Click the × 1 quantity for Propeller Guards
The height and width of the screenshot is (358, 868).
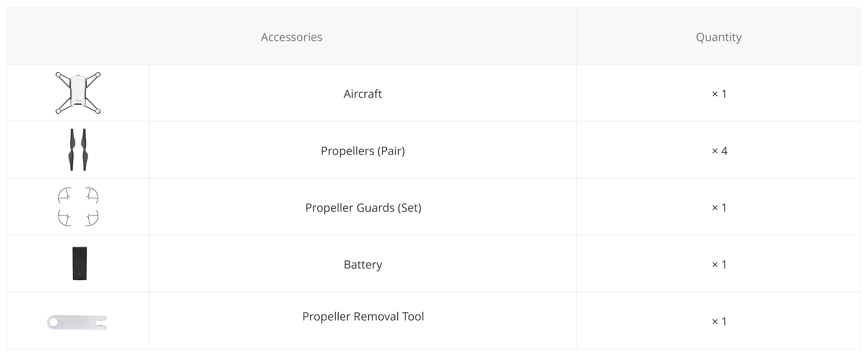[x=719, y=208]
